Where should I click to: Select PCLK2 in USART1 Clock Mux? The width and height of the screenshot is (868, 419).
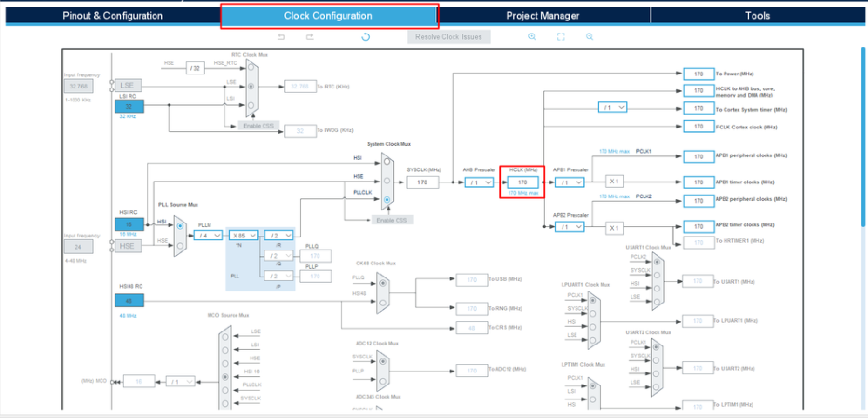657,262
